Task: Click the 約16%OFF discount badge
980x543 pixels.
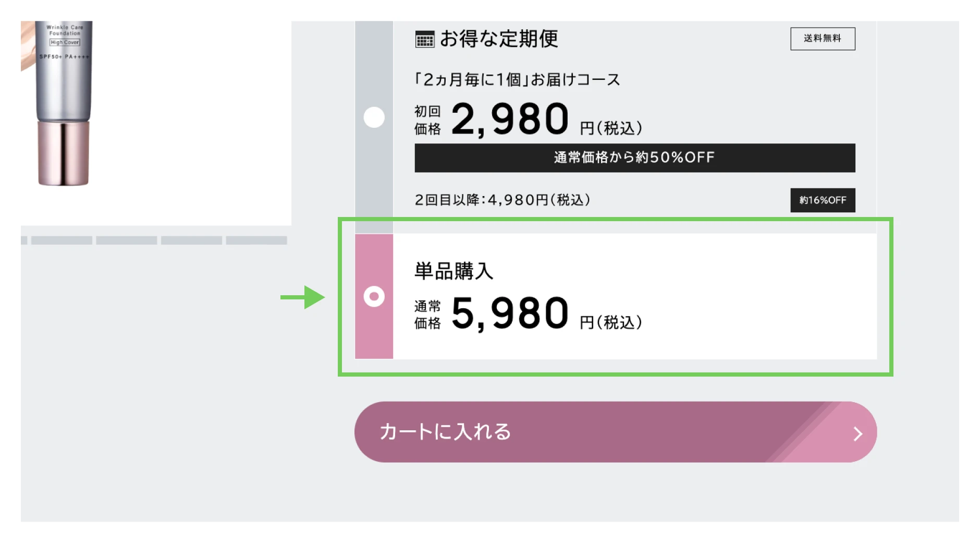Action: (822, 200)
